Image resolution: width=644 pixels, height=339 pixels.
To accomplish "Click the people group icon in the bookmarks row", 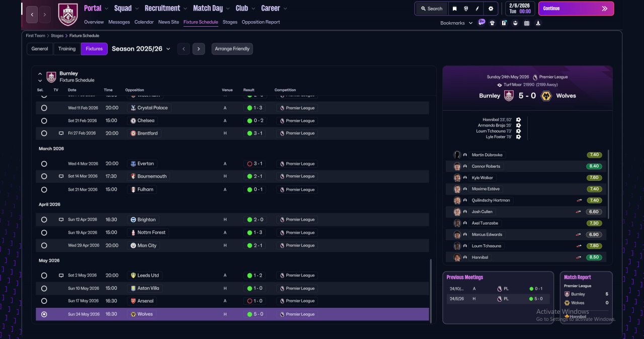I will coord(515,23).
